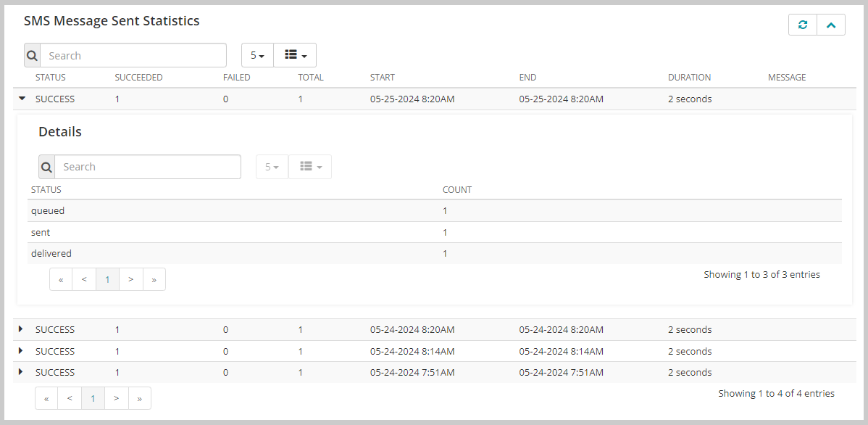Click the magnifier icon in Details search
Image resolution: width=868 pixels, height=425 pixels.
click(46, 167)
